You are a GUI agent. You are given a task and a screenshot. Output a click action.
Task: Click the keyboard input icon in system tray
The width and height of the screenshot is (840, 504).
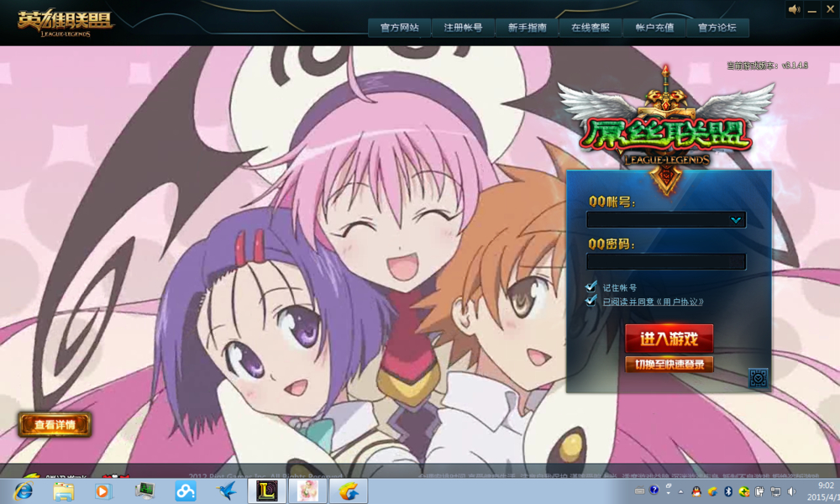(x=639, y=490)
